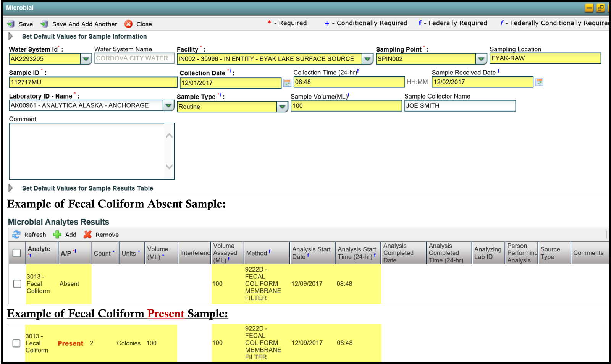611x364 pixels.
Task: Click the Analysis Start Date column header
Action: pos(311,253)
